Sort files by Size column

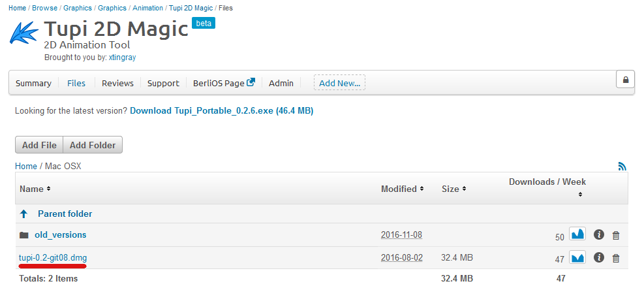453,189
